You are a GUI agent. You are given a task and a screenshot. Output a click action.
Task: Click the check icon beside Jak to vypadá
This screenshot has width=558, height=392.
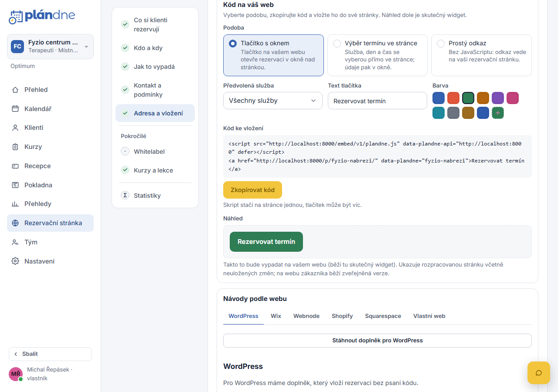point(125,67)
